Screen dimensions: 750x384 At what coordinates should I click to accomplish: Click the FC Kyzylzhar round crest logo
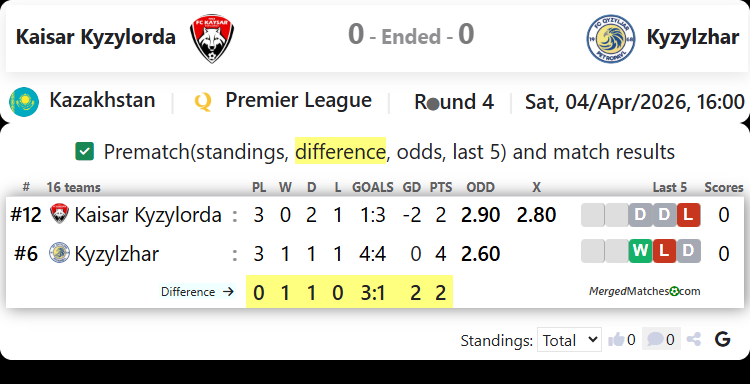click(611, 38)
